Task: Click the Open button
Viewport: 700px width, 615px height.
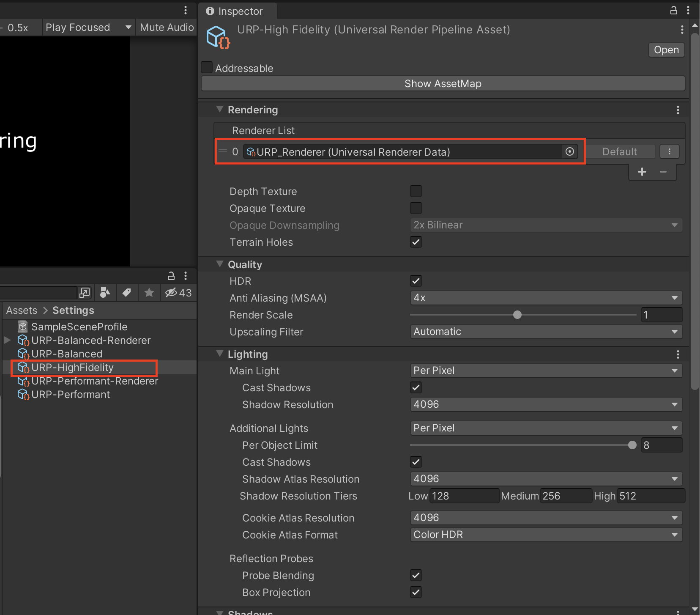Action: pyautogui.click(x=666, y=50)
